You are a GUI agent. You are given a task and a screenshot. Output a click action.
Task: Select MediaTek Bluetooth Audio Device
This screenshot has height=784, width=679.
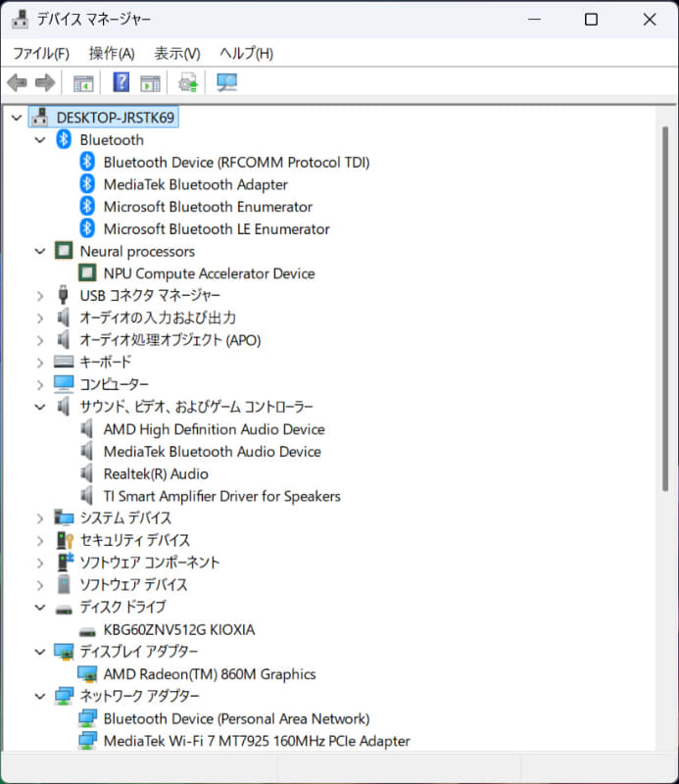(x=212, y=452)
